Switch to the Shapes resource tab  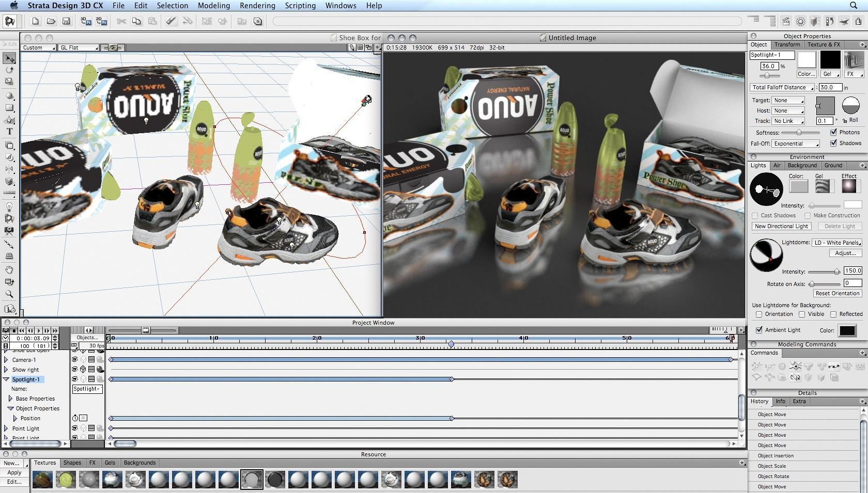72,463
